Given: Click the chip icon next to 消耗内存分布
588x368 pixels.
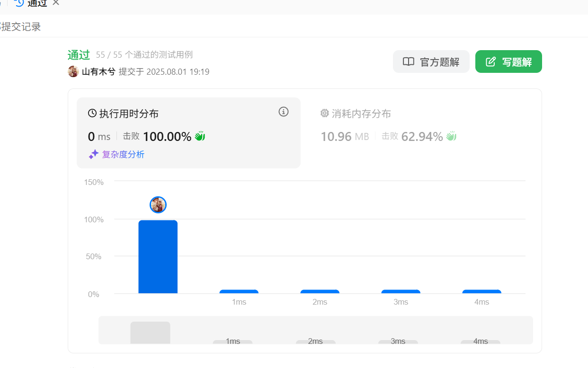Looking at the screenshot, I should coord(325,114).
